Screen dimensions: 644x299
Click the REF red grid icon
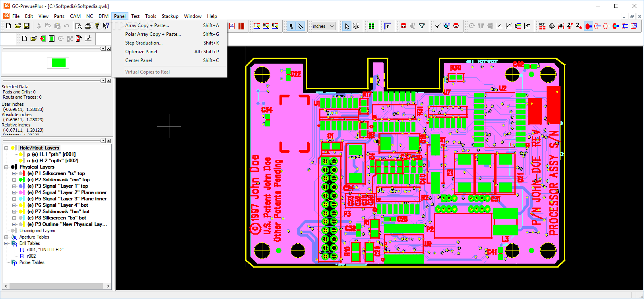[542, 26]
